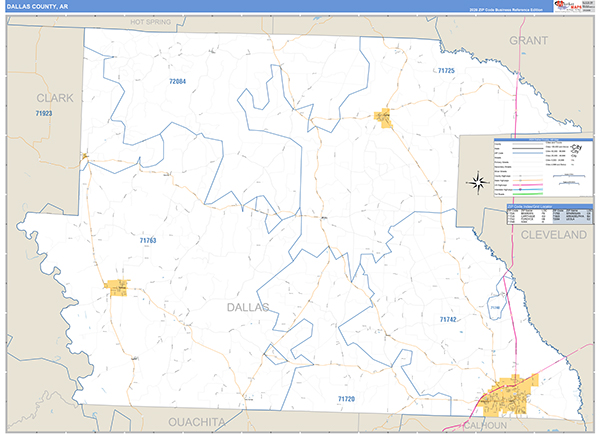Select the ZIP code label 71720
The image size is (600, 434).
346,399
